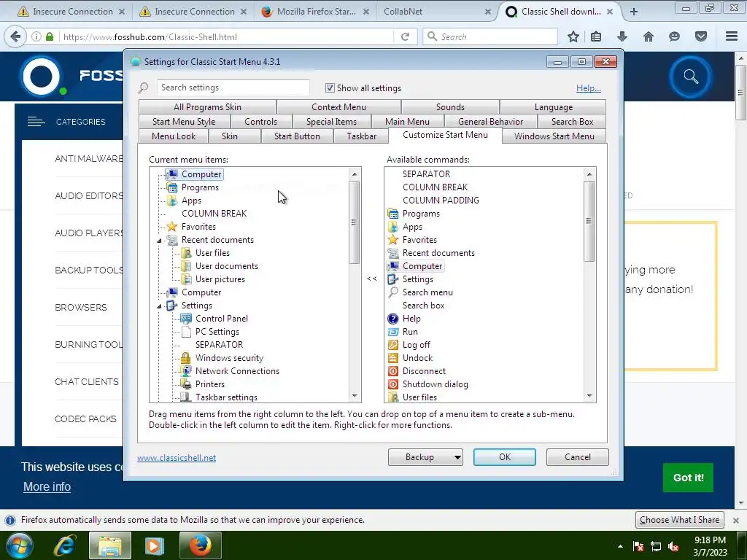Image resolution: width=747 pixels, height=560 pixels.
Task: Open Windows Start orb
Action: (20, 545)
